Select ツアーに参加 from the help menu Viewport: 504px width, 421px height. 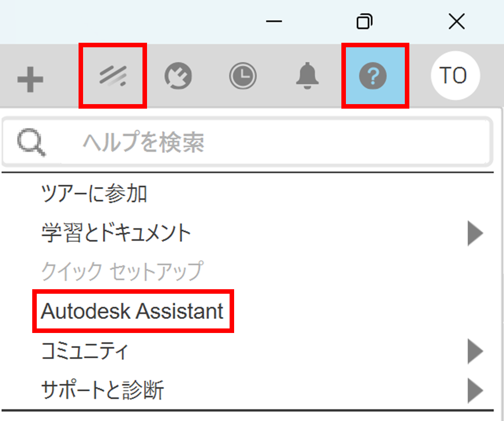point(94,194)
